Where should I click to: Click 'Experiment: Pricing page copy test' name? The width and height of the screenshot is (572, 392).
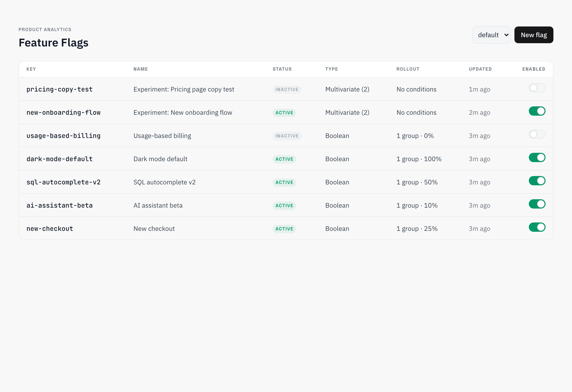pos(184,89)
